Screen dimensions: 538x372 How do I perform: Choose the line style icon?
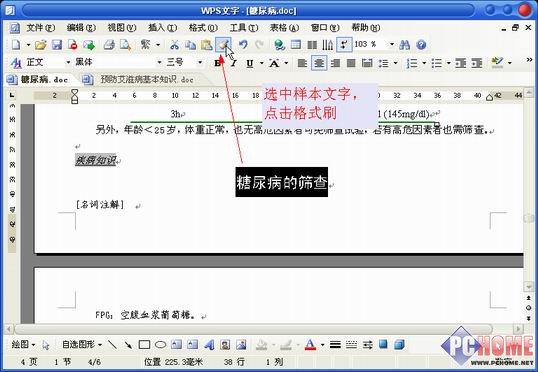point(335,345)
